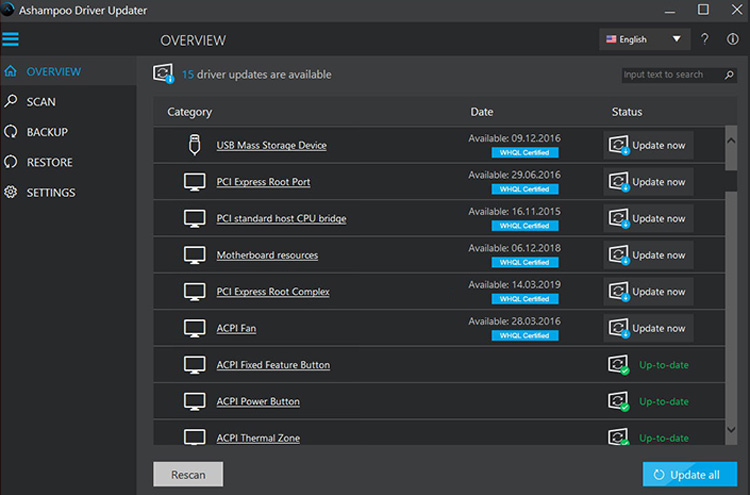Open the ACPI Power Button link
This screenshot has width=750, height=495.
point(258,401)
